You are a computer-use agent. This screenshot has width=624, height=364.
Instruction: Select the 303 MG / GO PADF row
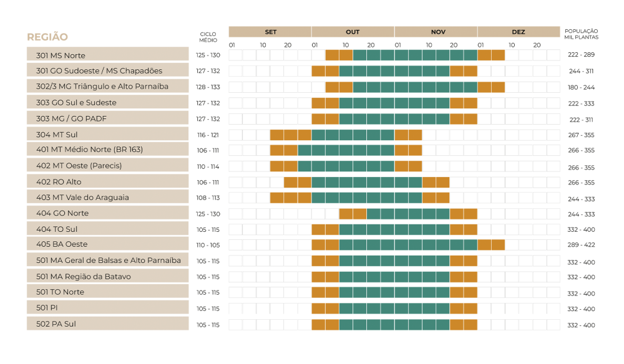click(108, 118)
